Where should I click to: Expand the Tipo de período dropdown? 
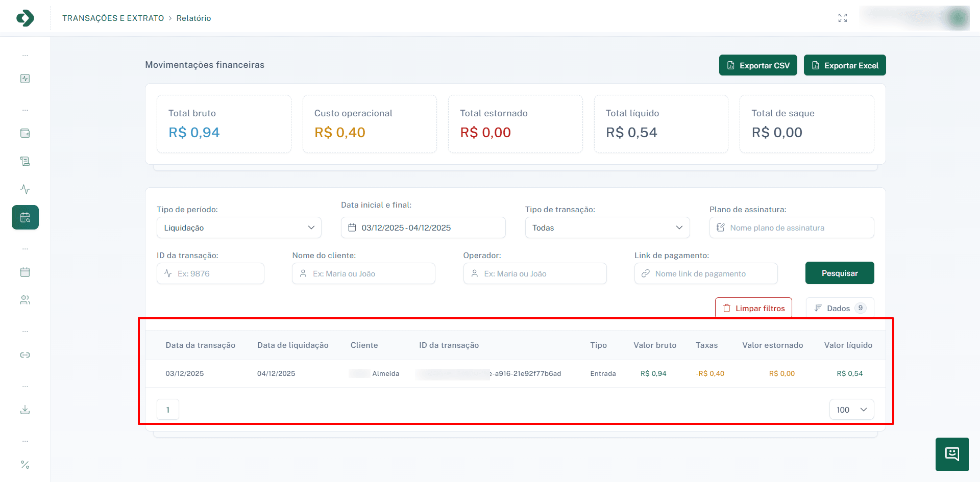pyautogui.click(x=239, y=227)
